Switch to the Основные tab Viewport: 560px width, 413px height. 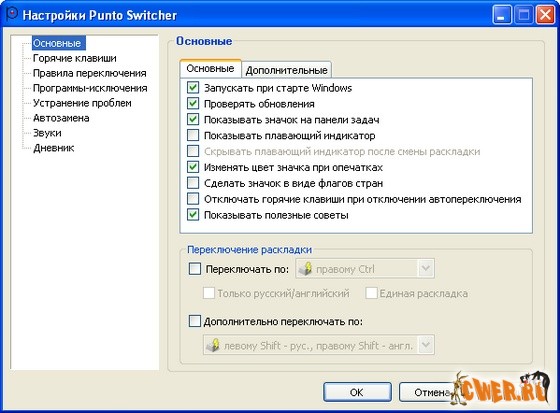point(210,68)
